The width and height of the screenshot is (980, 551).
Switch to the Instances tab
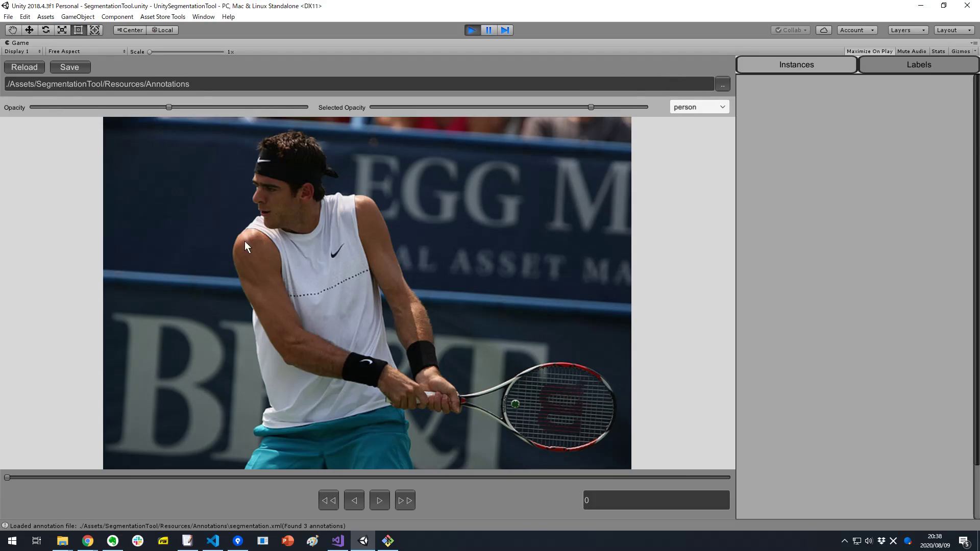coord(796,65)
